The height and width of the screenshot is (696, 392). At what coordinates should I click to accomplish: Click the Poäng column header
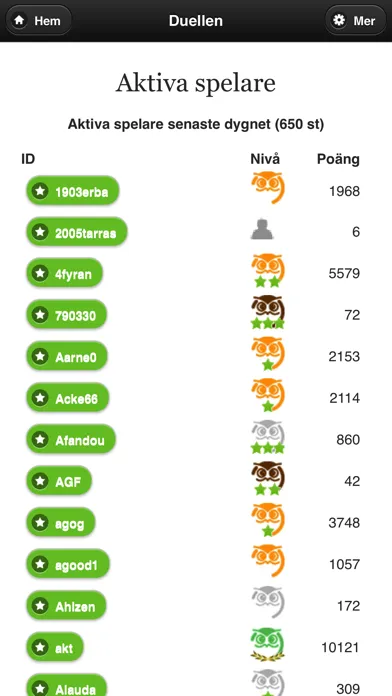click(338, 159)
